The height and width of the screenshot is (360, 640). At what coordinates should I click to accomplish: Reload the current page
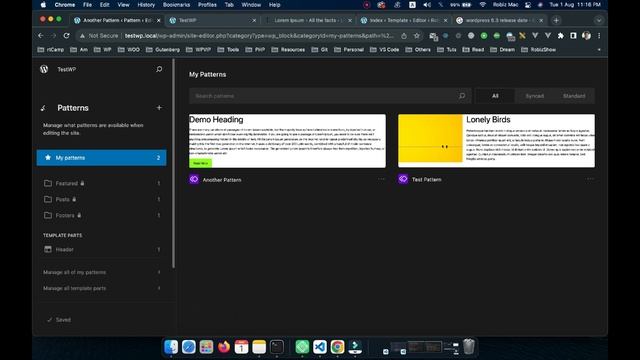(x=67, y=36)
